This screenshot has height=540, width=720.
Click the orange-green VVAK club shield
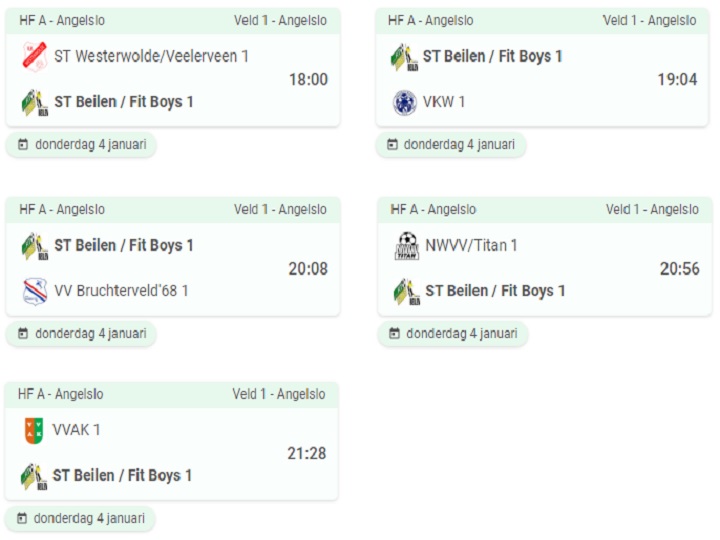tap(34, 430)
